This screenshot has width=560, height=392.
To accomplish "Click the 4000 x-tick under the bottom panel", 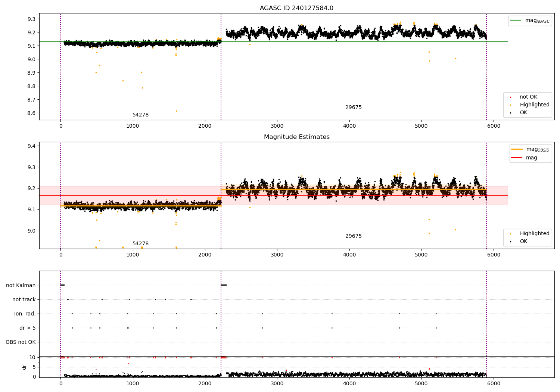I will 349,384.
